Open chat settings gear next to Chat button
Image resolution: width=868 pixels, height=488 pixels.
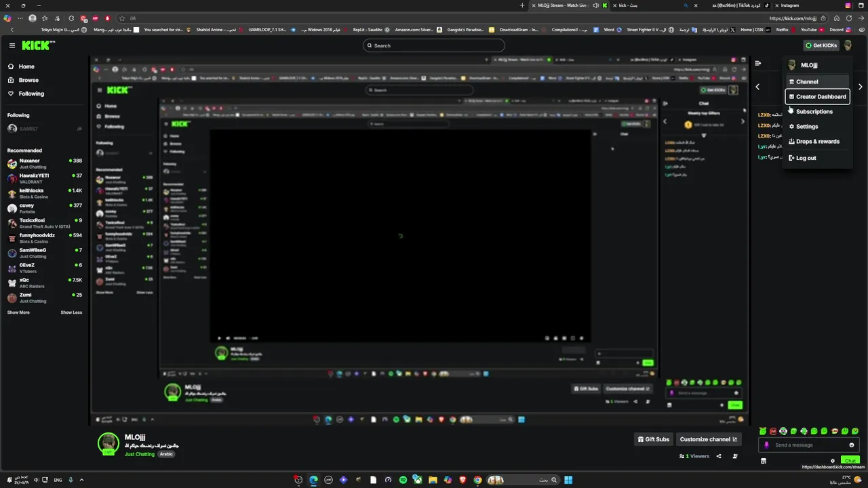[x=833, y=461]
